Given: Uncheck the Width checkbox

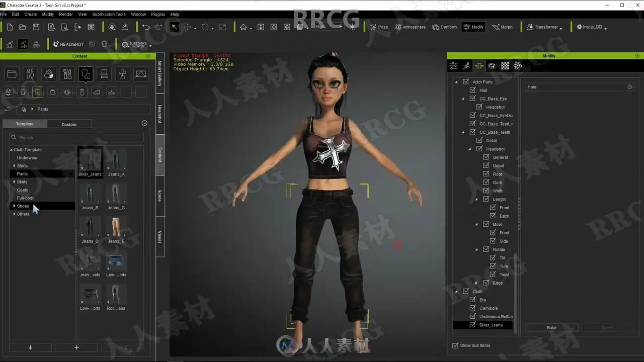Looking at the screenshot, I should click(486, 191).
